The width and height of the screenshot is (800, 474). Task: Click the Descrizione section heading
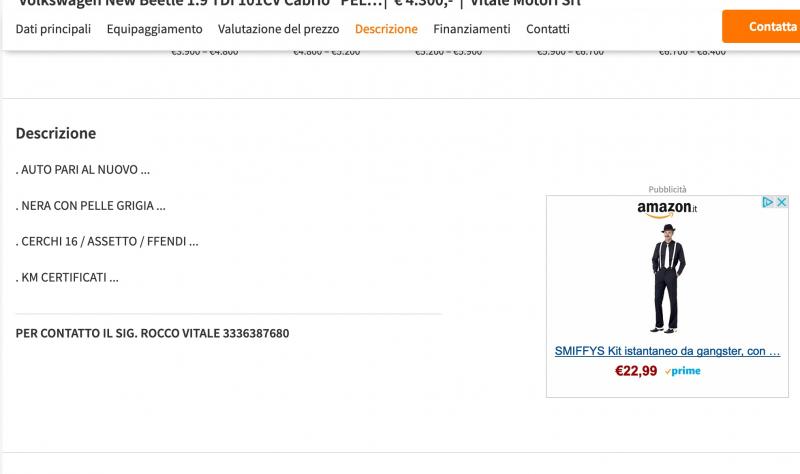pos(56,133)
